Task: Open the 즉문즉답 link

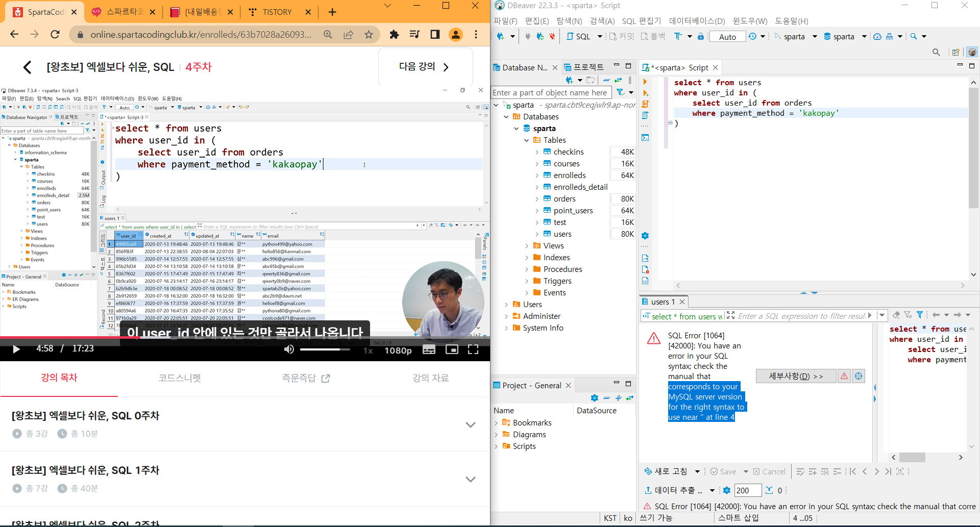Action: click(x=306, y=378)
